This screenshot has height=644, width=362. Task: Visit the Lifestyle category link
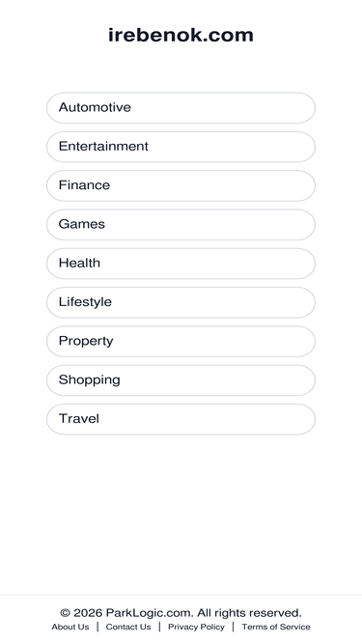pyautogui.click(x=181, y=302)
